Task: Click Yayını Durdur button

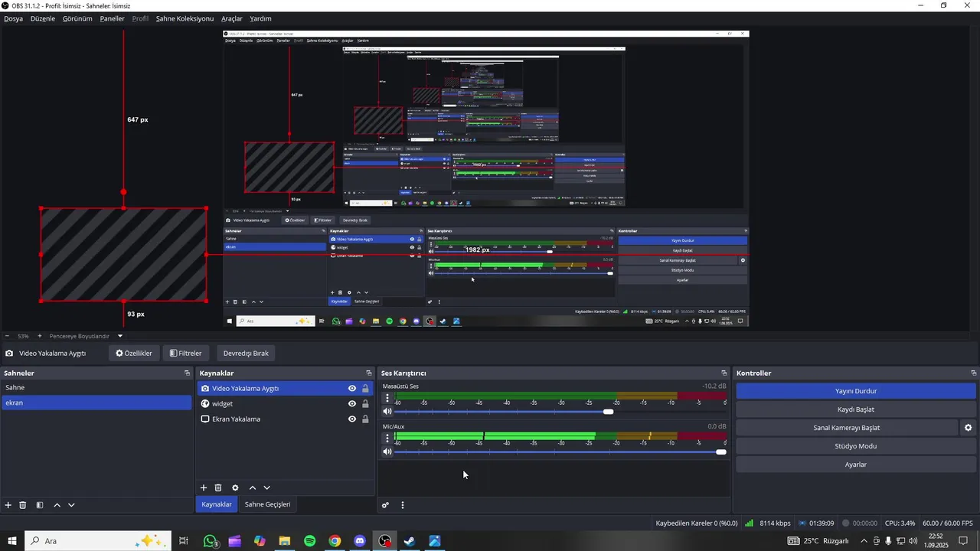Action: pos(856,391)
